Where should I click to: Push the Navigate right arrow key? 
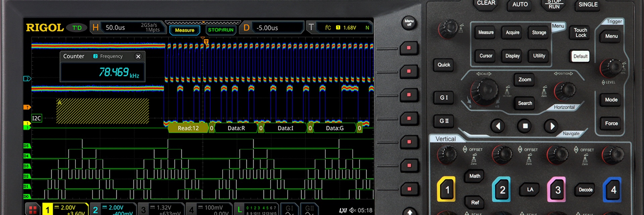tap(552, 126)
